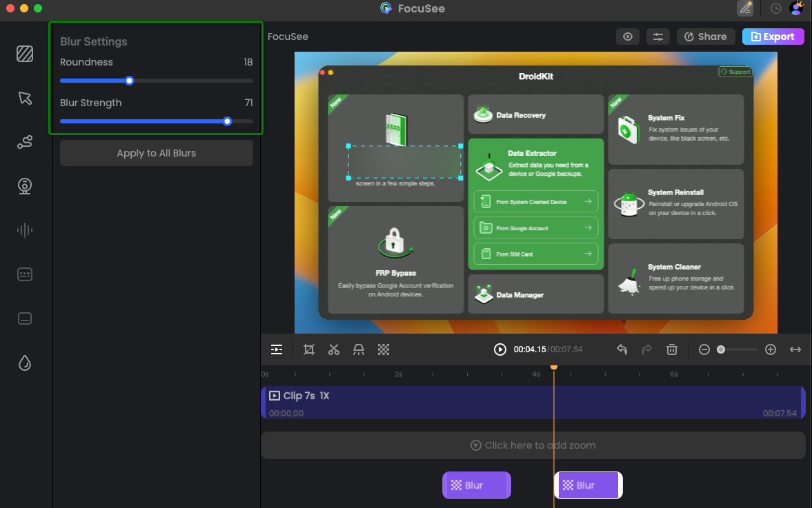Click the spotlight tool icon
Screen dimensions: 812x508
(358, 349)
